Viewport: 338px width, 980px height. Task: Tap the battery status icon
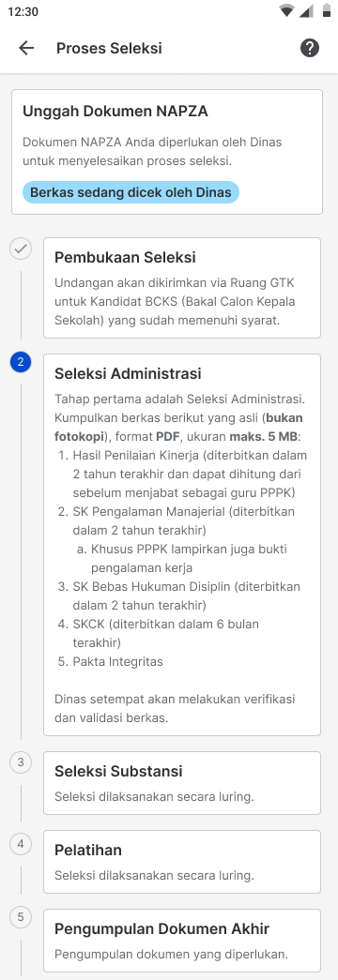point(326,10)
